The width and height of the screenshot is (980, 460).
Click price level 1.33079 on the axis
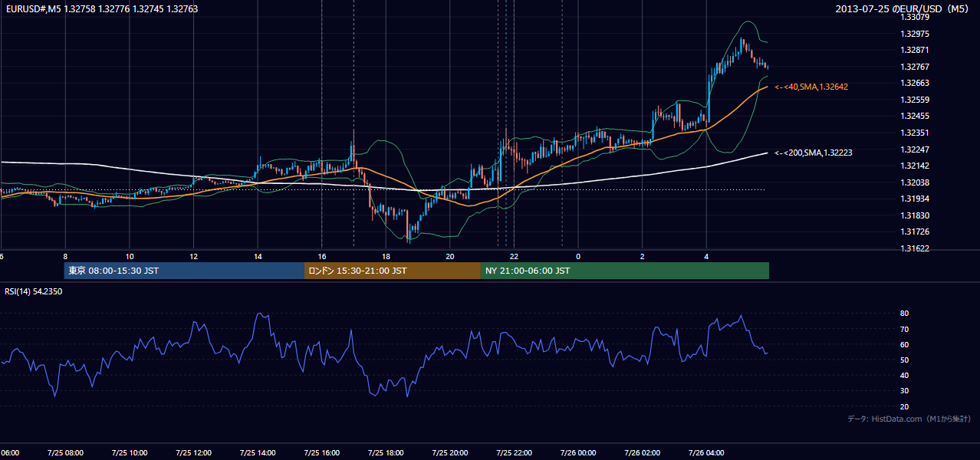(x=914, y=17)
